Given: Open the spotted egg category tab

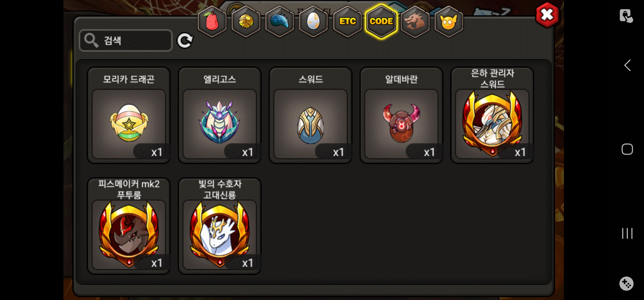Looking at the screenshot, I should pyautogui.click(x=313, y=21).
